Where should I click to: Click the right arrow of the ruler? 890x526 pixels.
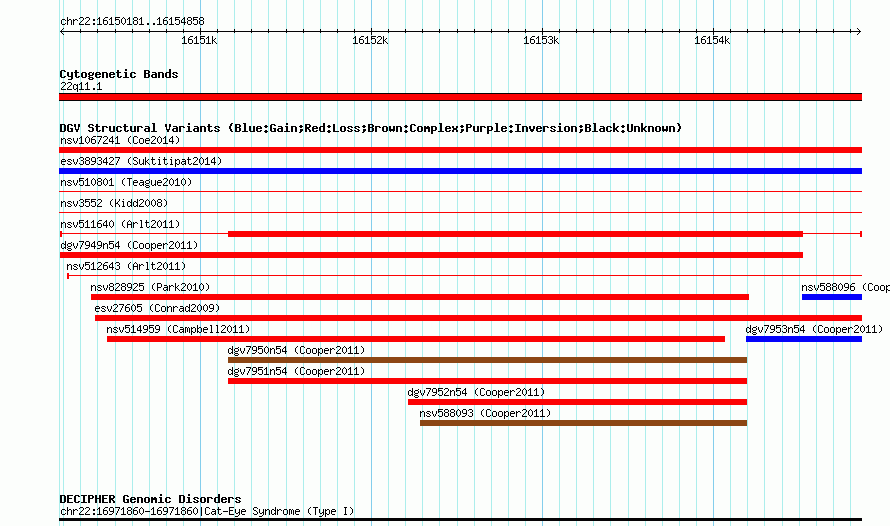click(858, 32)
